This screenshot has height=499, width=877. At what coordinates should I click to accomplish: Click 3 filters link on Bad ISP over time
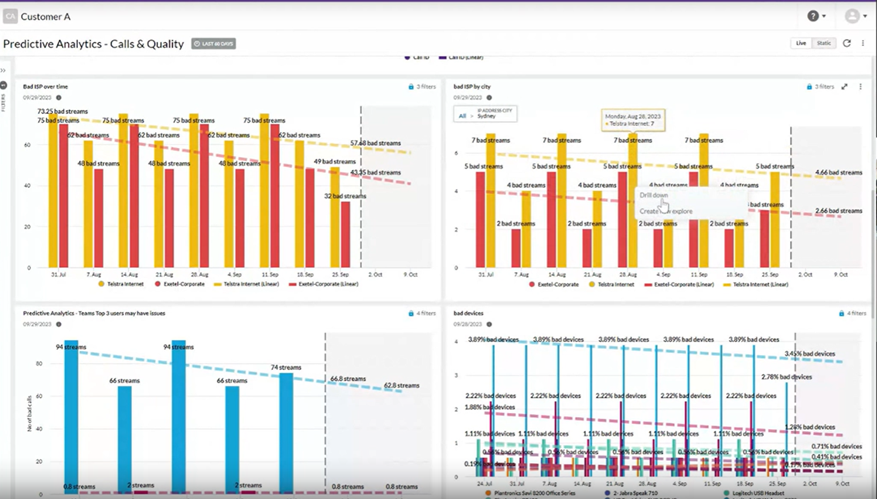point(421,87)
